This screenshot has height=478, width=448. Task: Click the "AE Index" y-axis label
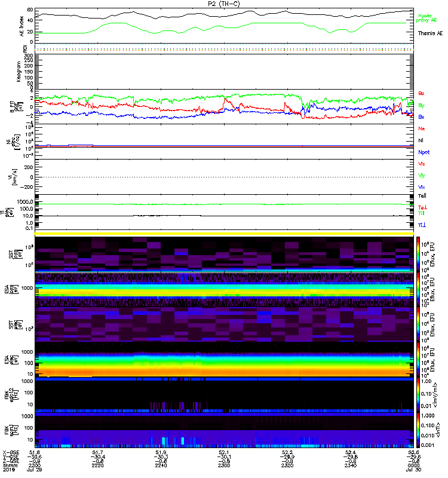pos(22,26)
